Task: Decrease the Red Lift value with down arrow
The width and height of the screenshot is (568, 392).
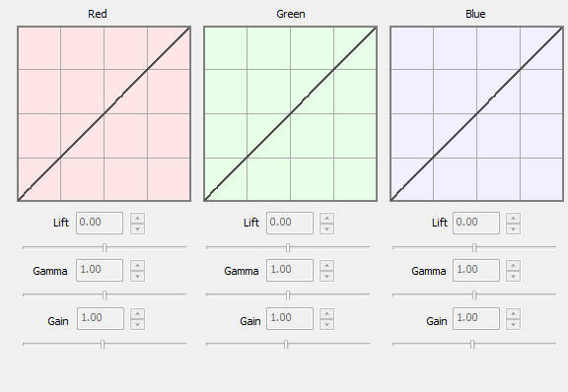Action: [x=138, y=229]
